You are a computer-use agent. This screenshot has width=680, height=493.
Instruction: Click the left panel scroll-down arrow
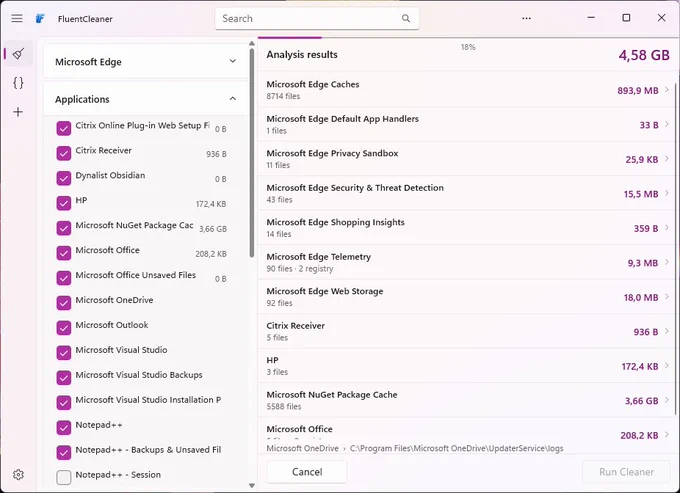[252, 486]
